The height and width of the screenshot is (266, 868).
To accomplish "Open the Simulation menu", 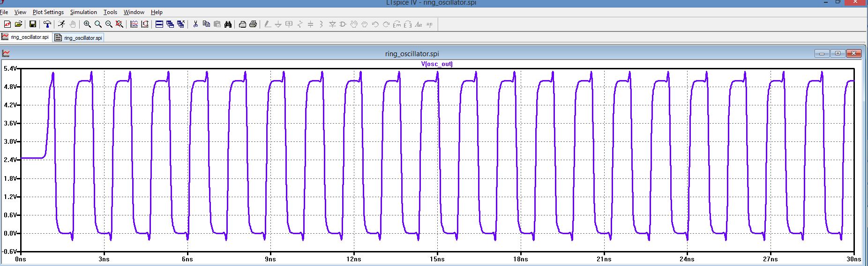I will coord(83,12).
